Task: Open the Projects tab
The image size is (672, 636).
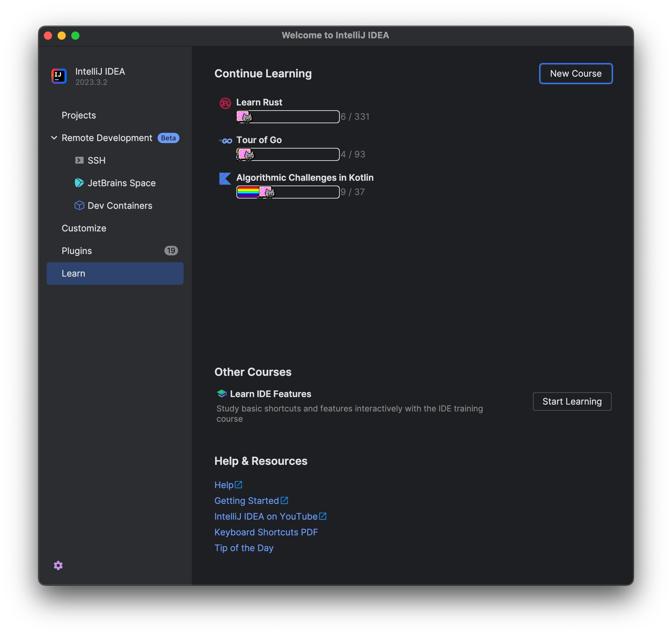Action: (79, 115)
